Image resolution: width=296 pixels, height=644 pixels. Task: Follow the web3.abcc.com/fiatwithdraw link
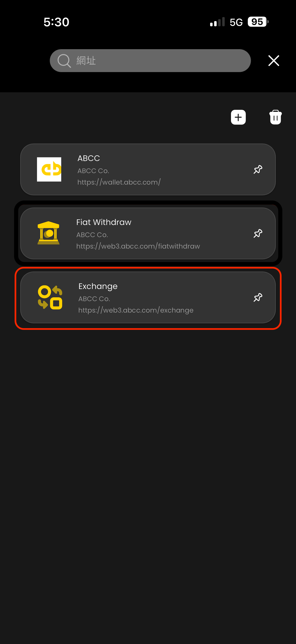coord(138,246)
